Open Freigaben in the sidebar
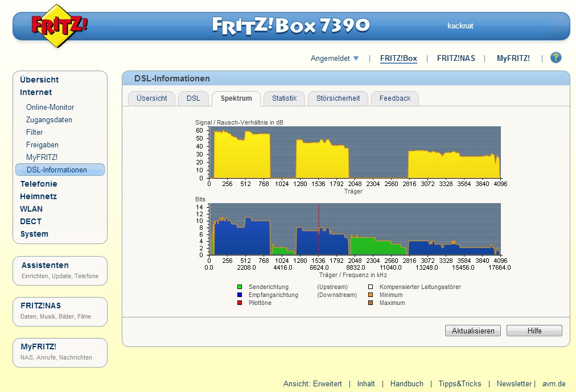This screenshot has width=576, height=392. point(42,145)
